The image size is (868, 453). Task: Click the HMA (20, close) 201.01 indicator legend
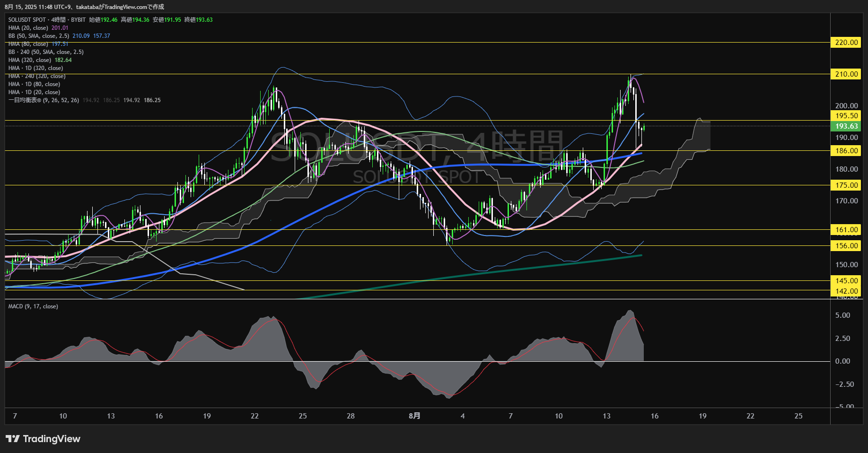point(38,28)
